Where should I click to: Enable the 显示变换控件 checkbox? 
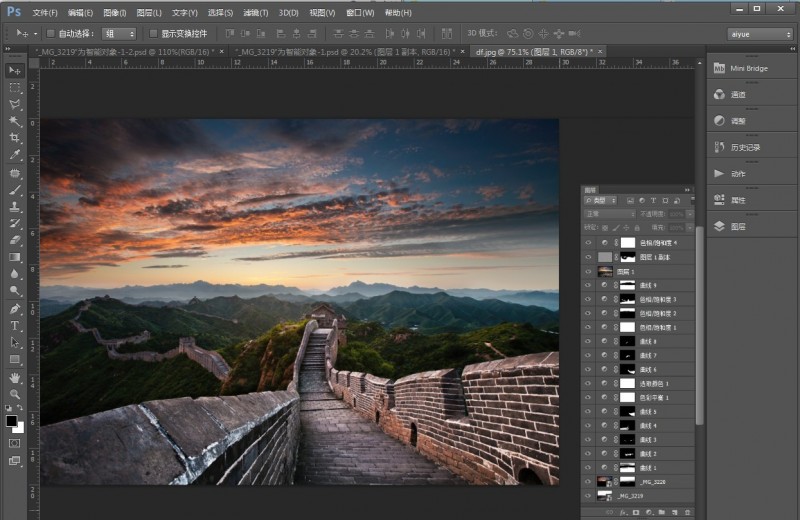[x=153, y=34]
